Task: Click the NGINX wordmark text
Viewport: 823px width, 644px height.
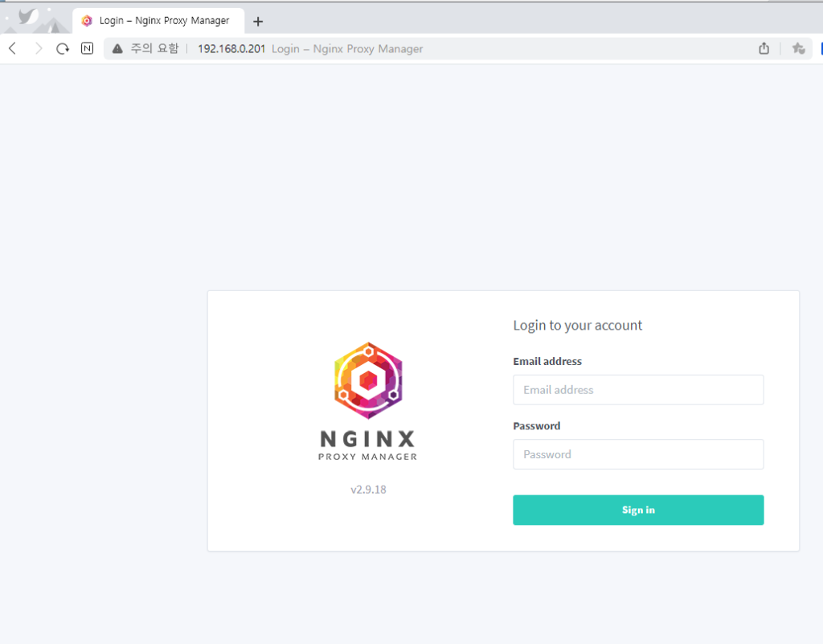Action: tap(367, 439)
